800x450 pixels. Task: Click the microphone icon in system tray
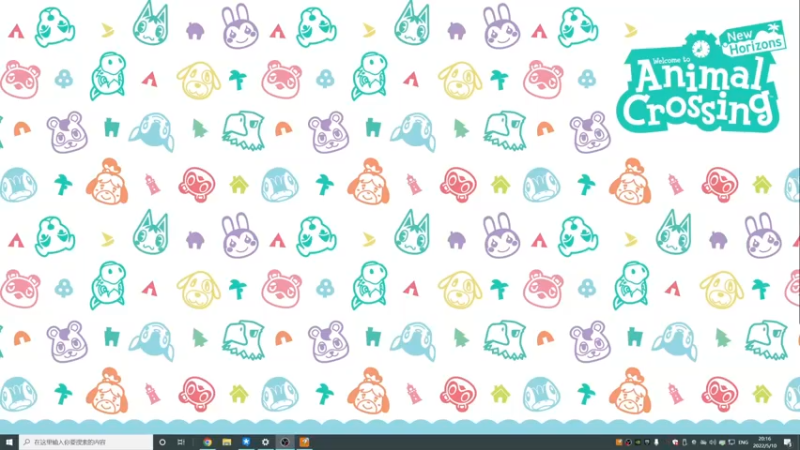[656, 442]
